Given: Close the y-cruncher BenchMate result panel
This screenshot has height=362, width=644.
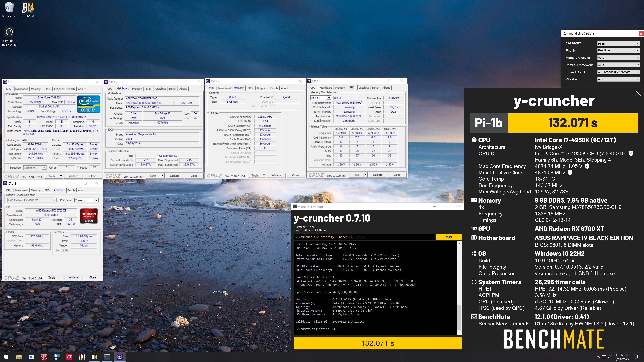Looking at the screenshot, I should 638,94.
